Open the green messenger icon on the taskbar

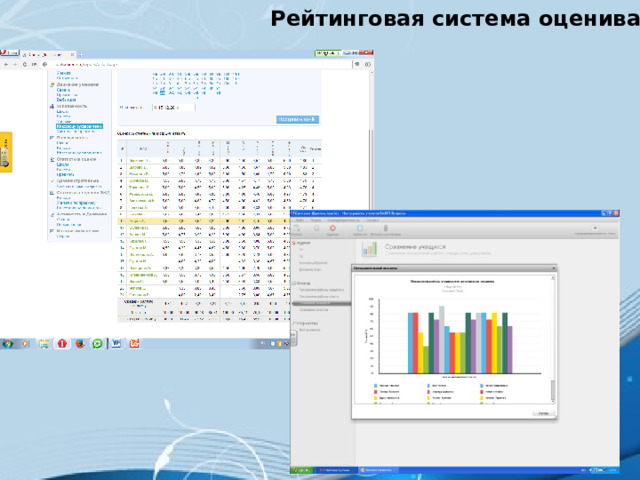tap(97, 344)
